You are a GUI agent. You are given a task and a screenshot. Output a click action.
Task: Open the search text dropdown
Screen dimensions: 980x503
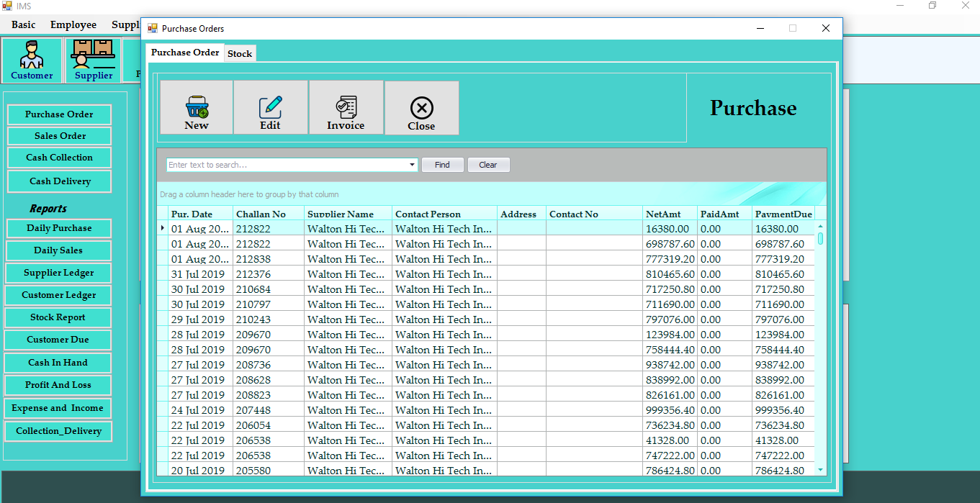click(411, 164)
